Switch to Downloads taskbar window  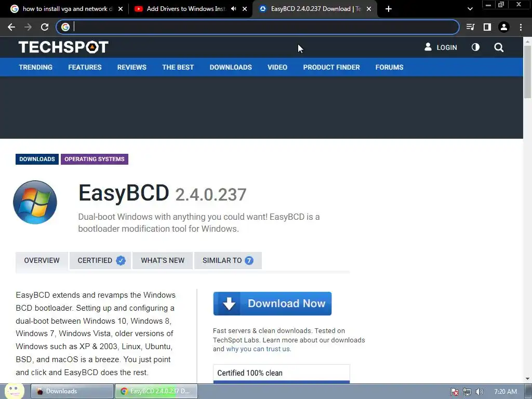pos(72,391)
